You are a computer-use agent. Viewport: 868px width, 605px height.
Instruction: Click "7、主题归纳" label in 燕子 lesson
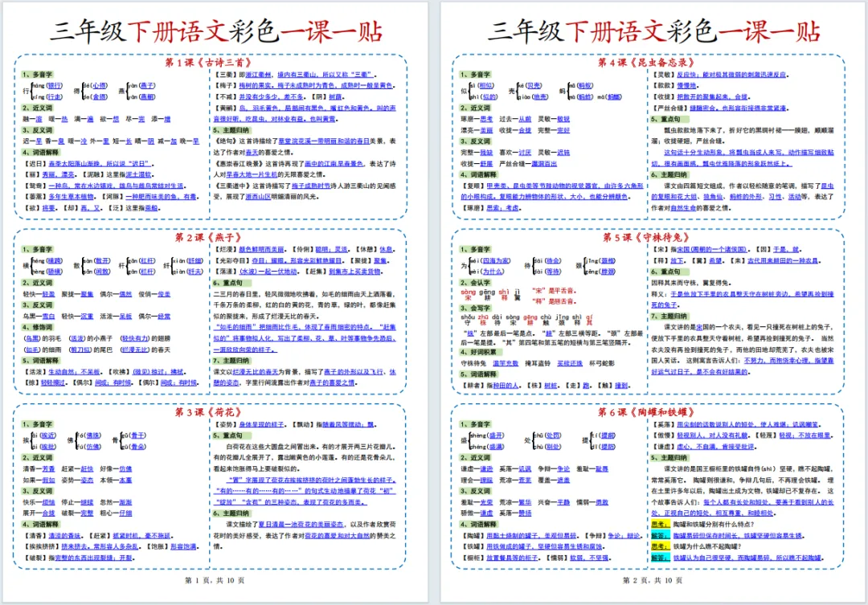pos(231,360)
